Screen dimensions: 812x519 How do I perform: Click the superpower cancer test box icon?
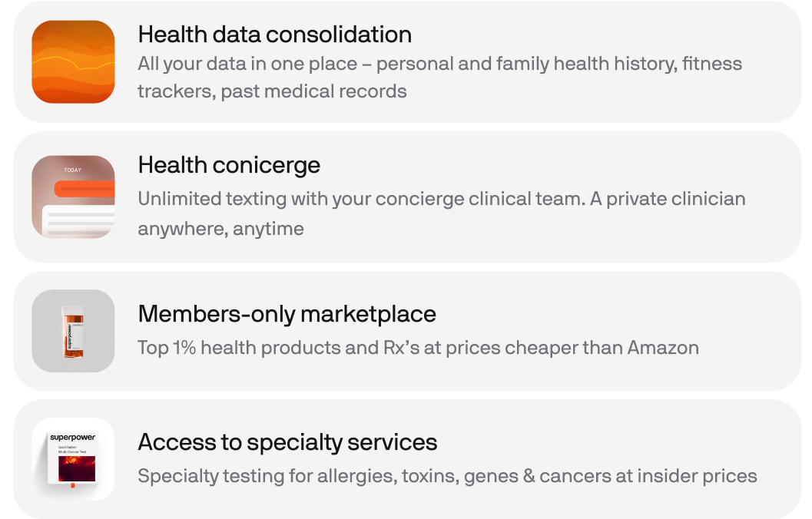point(73,459)
